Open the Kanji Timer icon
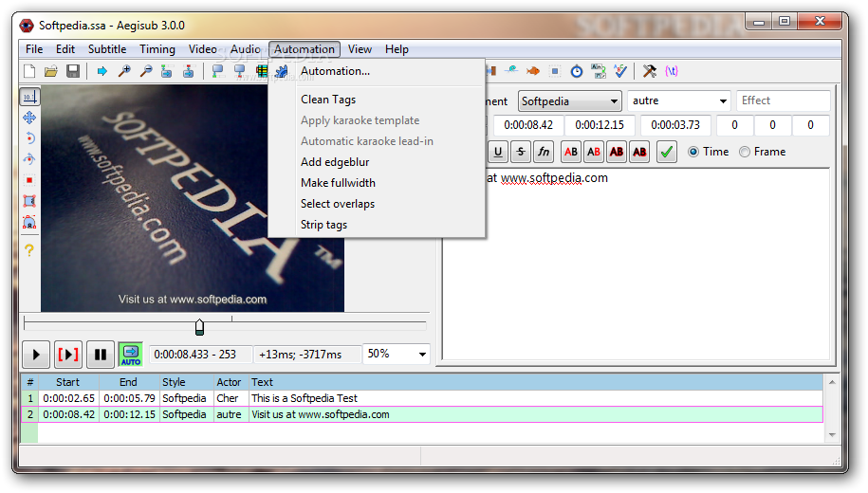The width and height of the screenshot is (868, 493). 599,71
